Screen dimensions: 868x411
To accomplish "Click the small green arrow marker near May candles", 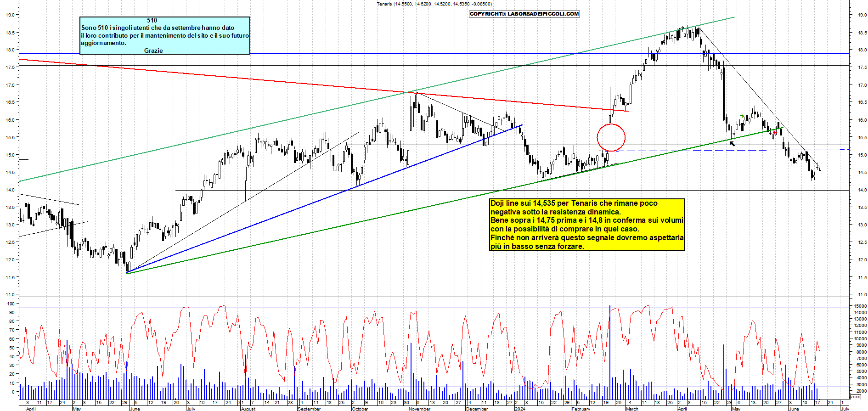I will coord(742,116).
